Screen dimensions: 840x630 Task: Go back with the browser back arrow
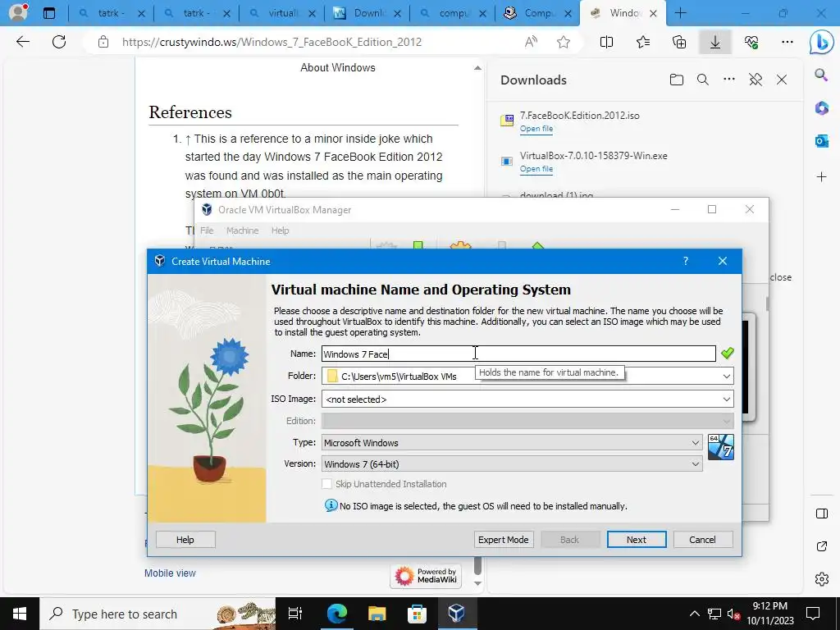(22, 42)
